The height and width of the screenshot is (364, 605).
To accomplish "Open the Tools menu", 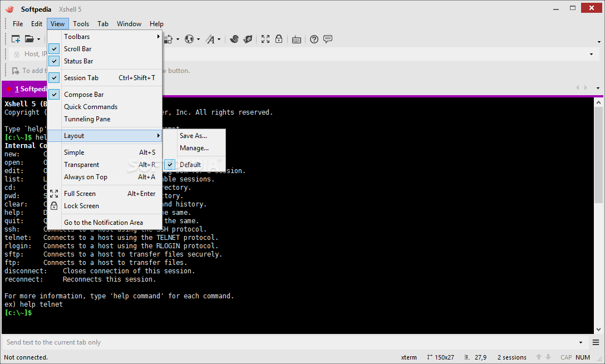I will pyautogui.click(x=81, y=24).
